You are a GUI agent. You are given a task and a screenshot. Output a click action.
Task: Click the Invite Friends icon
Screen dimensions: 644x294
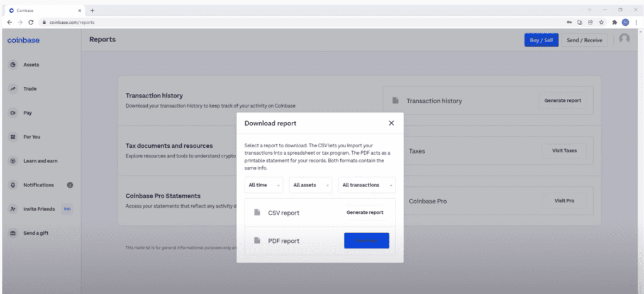click(13, 209)
